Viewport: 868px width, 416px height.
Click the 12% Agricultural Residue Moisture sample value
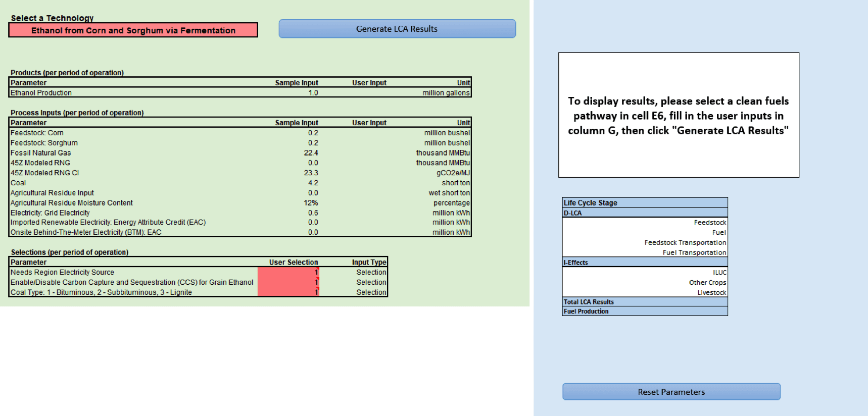point(311,203)
